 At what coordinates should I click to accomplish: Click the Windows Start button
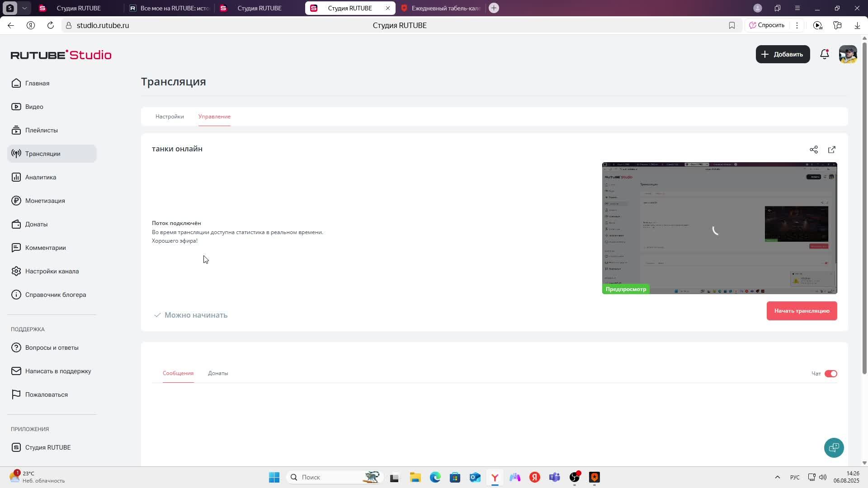coord(274,477)
